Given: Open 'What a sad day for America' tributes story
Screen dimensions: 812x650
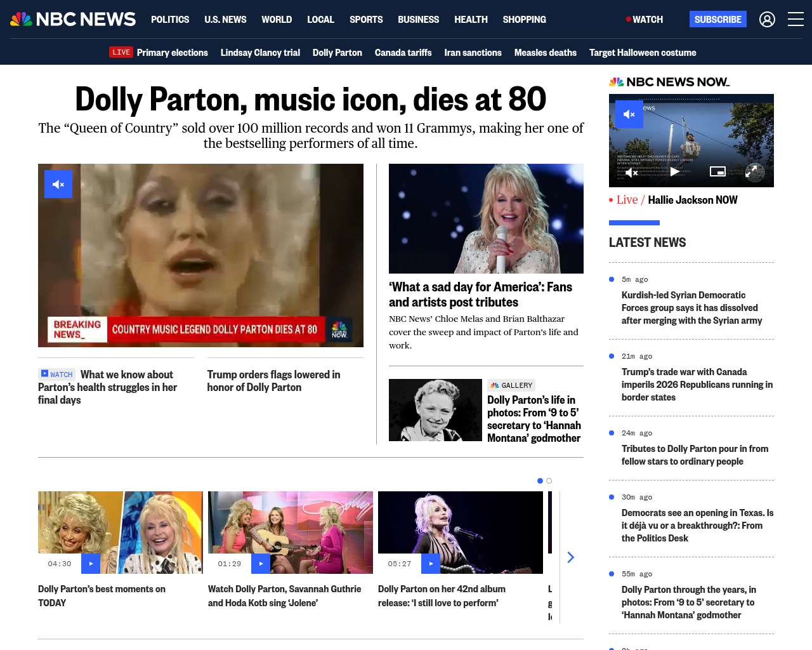Looking at the screenshot, I should (x=481, y=295).
